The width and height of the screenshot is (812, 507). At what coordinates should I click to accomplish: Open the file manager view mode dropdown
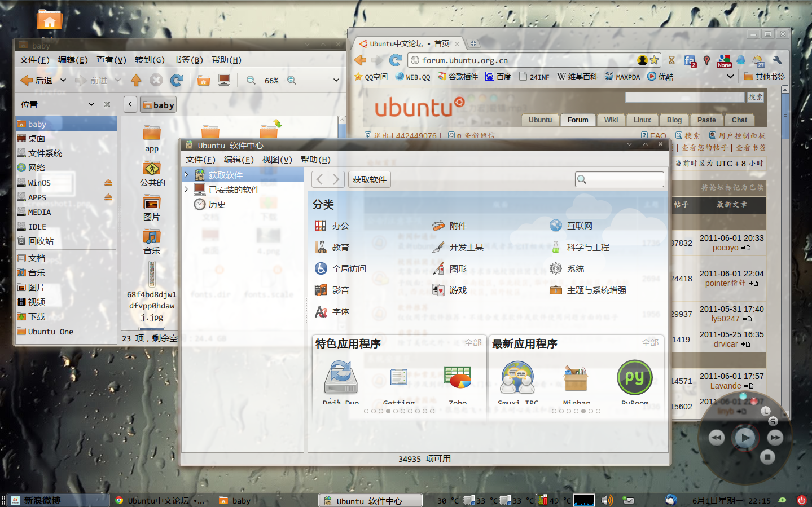point(336,81)
